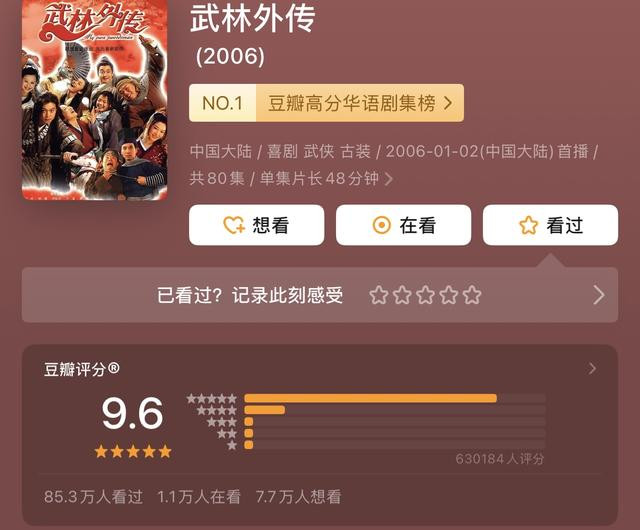The height and width of the screenshot is (530, 640).
Task: Open the chevron on 记录此刻感受 bar
Action: 598,295
